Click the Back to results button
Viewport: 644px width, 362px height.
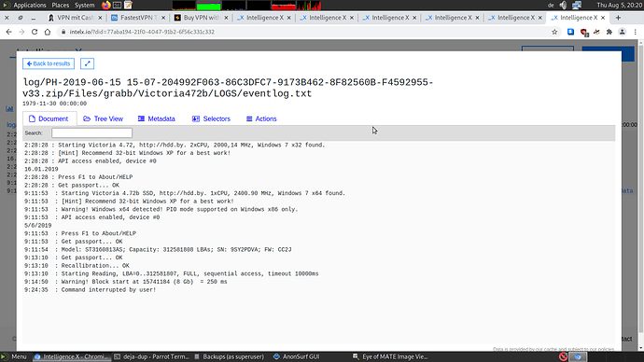point(49,63)
